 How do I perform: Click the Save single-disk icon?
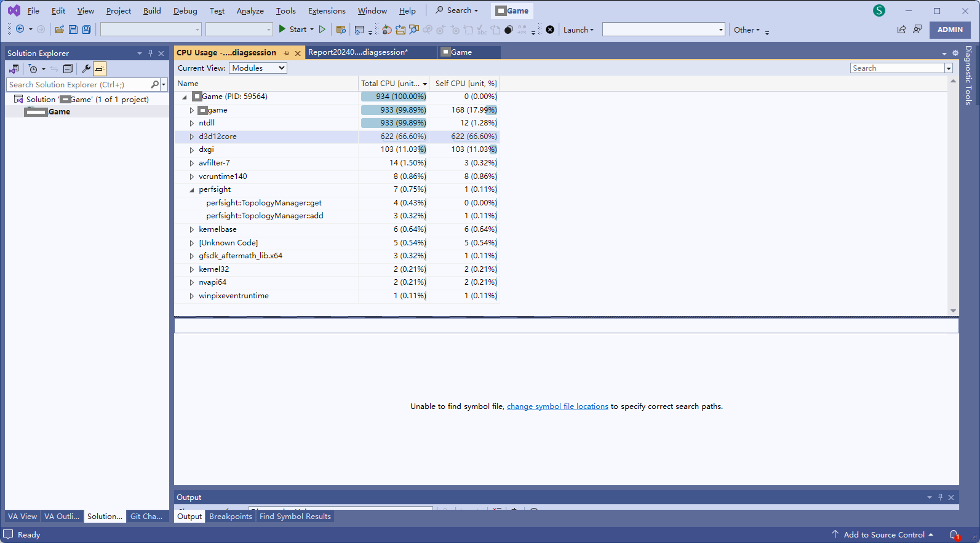[73, 30]
